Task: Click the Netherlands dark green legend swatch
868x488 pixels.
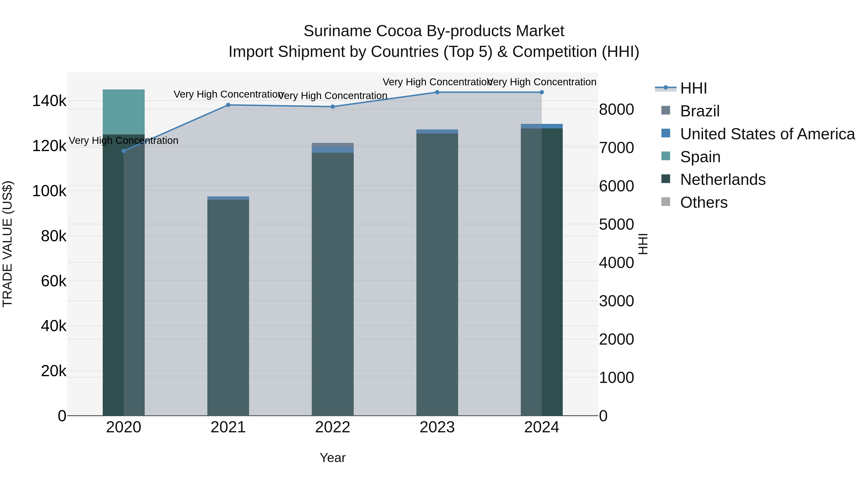Action: [x=666, y=179]
